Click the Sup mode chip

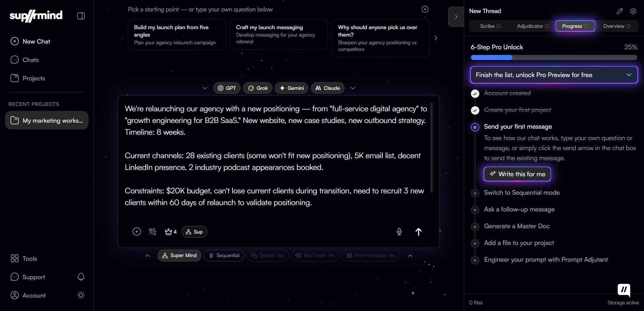coord(195,232)
